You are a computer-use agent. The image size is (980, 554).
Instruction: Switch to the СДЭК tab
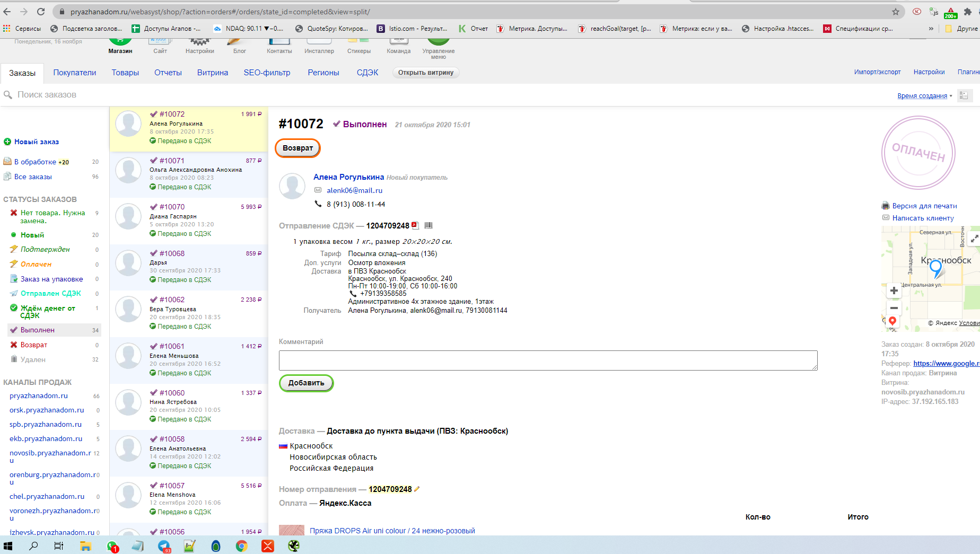(x=367, y=73)
